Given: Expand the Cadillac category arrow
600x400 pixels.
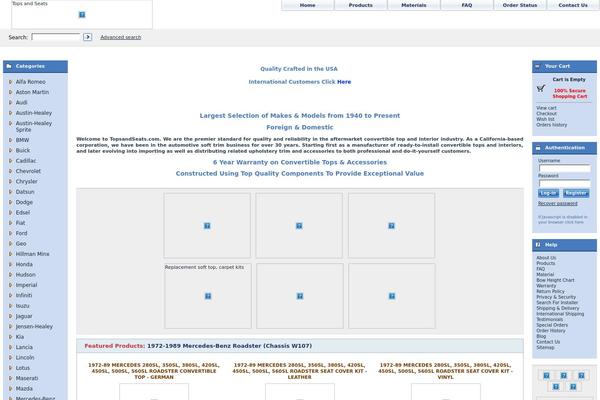Looking at the screenshot, I should (10, 160).
